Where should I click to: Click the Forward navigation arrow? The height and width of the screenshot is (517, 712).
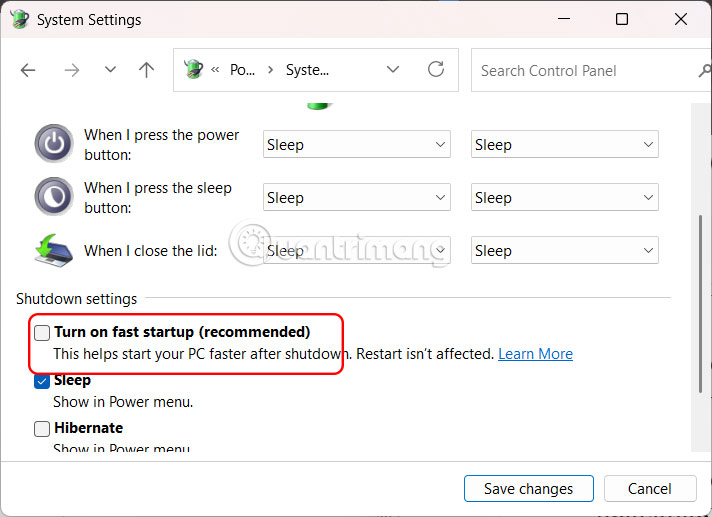click(x=71, y=70)
